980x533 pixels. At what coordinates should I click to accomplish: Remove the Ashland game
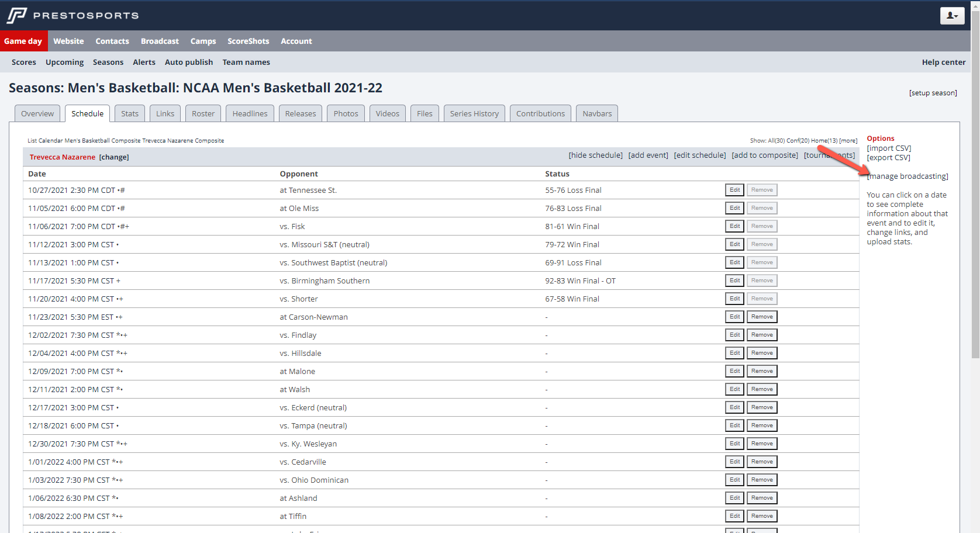[x=762, y=498]
